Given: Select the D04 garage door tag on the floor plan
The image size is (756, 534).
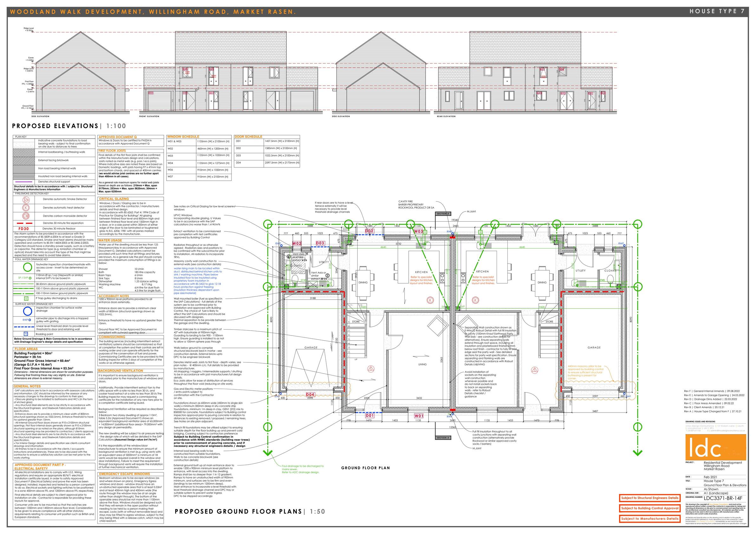Looking at the screenshot, I should coord(310,394).
